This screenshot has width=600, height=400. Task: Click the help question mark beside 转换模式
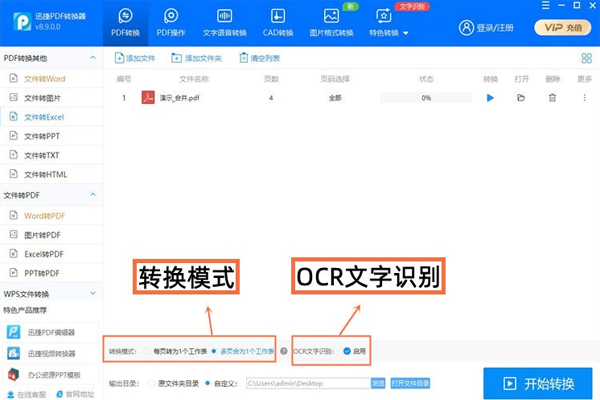click(284, 351)
